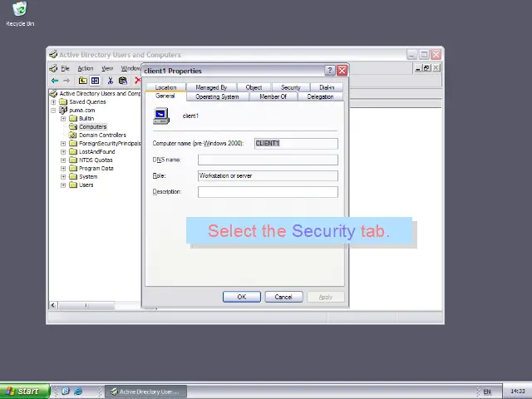The height and width of the screenshot is (399, 532).
Task: Open the Operating System tab
Action: coord(217,96)
